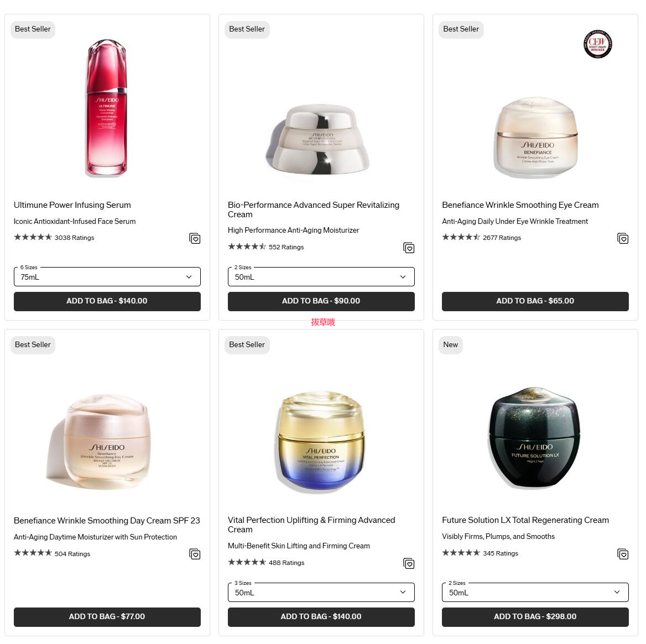Save Ultimune Power Infusing Serum to wishlist
Image resolution: width=646 pixels, height=644 pixels.
tap(195, 238)
